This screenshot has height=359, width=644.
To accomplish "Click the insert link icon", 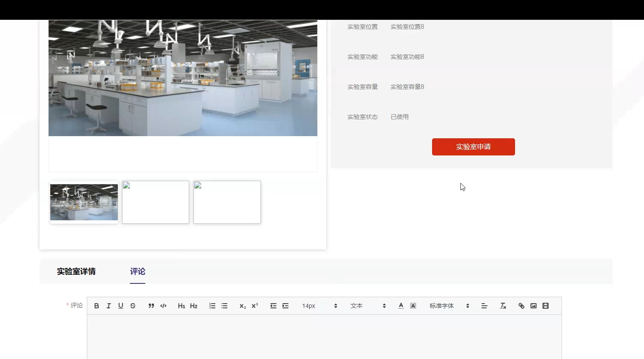I will (521, 305).
